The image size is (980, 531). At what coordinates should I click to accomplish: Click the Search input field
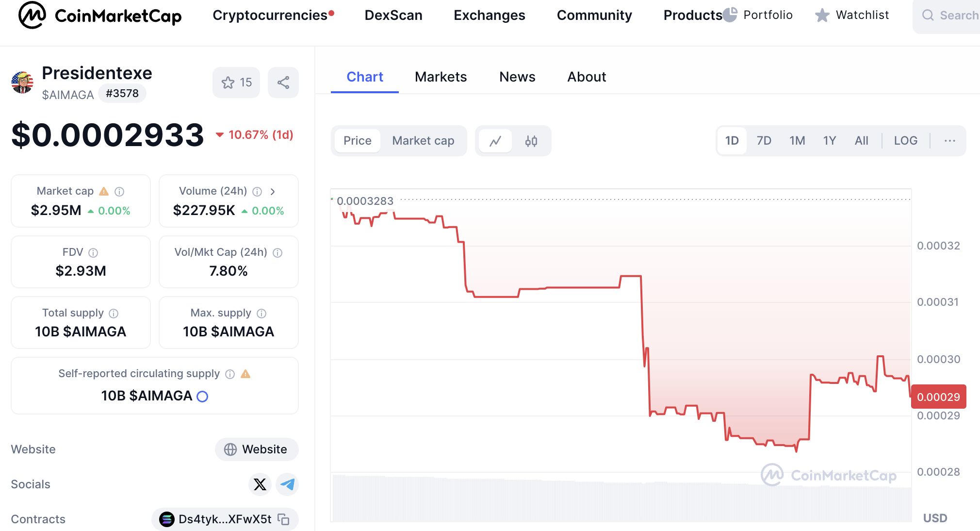[951, 16]
